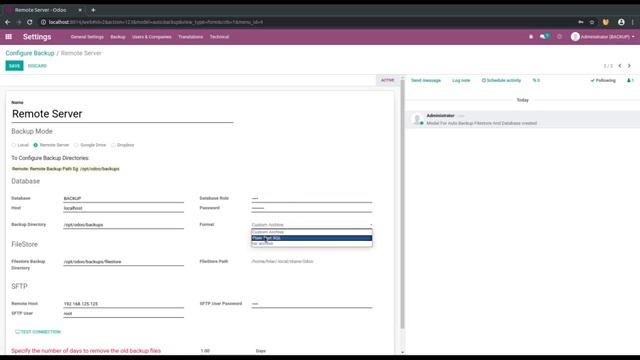Choose Custom Archive in the Format list
This screenshot has height=360, width=640.
(312, 232)
